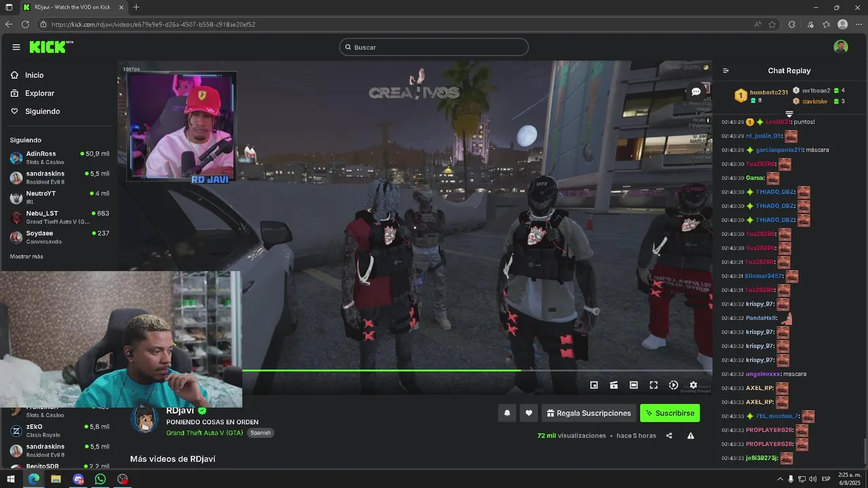Viewport: 868px width, 488px height.
Task: Share the video via share icon
Action: (669, 436)
